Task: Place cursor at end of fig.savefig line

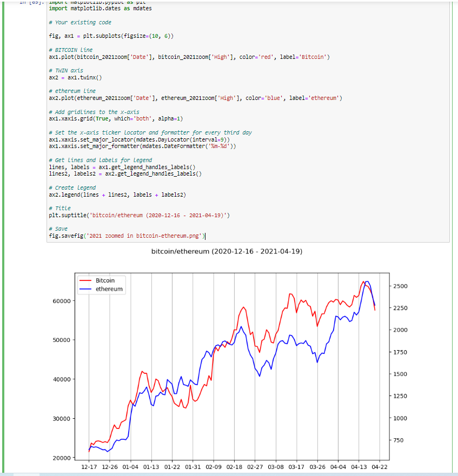Action: coord(205,236)
